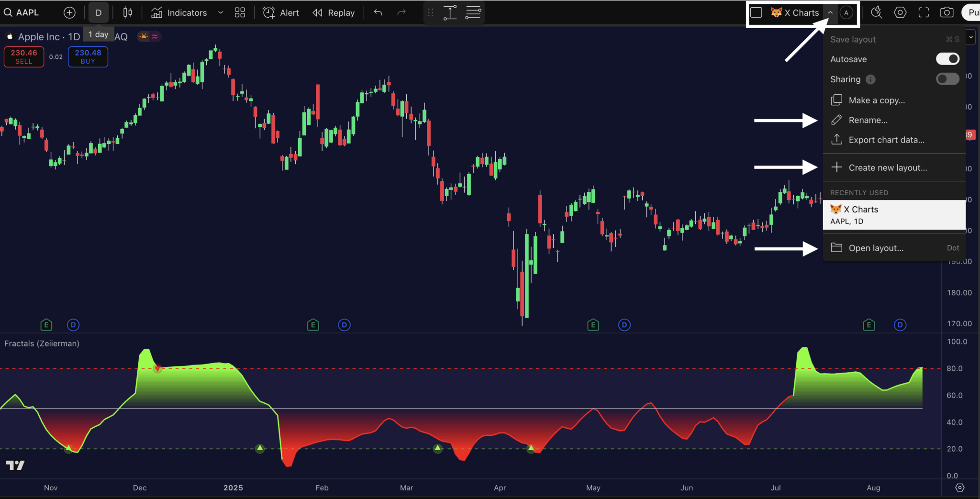Open chart settings via the gear icon
The width and height of the screenshot is (980, 499).
(x=900, y=12)
